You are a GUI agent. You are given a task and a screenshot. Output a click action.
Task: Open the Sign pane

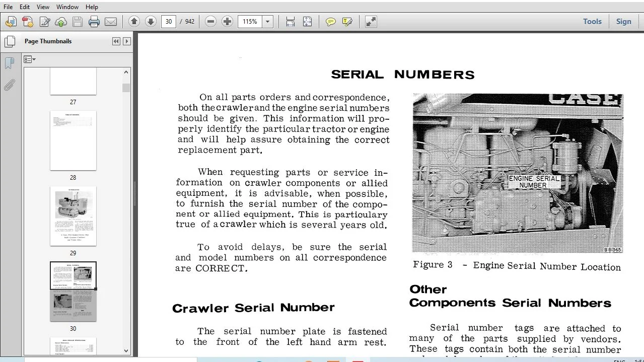[x=623, y=22]
